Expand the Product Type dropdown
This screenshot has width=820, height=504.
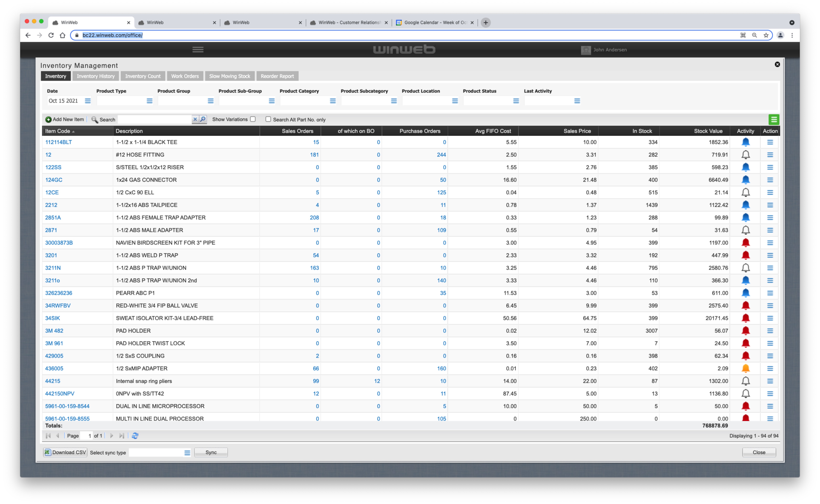click(149, 101)
